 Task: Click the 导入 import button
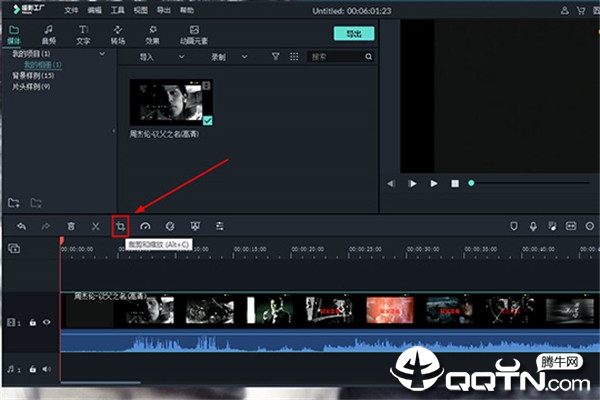(x=146, y=57)
